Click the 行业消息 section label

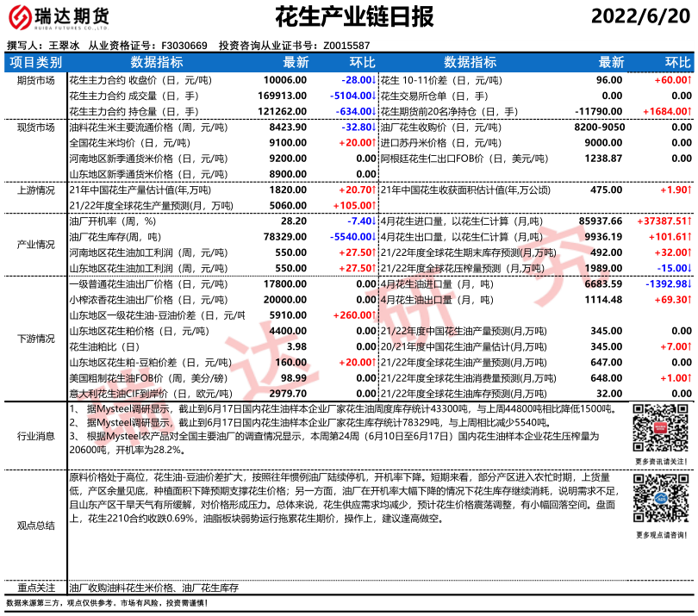coord(35,436)
